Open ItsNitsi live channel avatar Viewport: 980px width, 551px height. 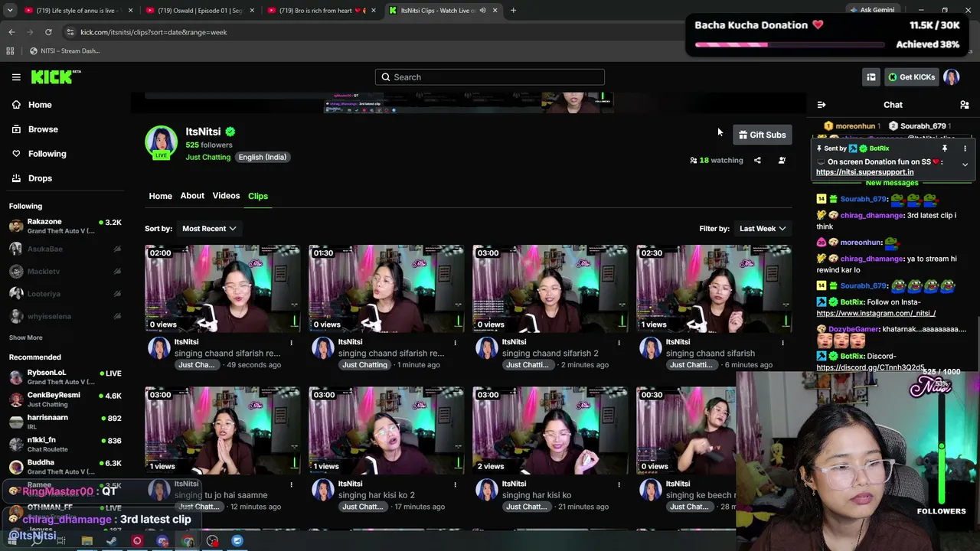pyautogui.click(x=161, y=142)
